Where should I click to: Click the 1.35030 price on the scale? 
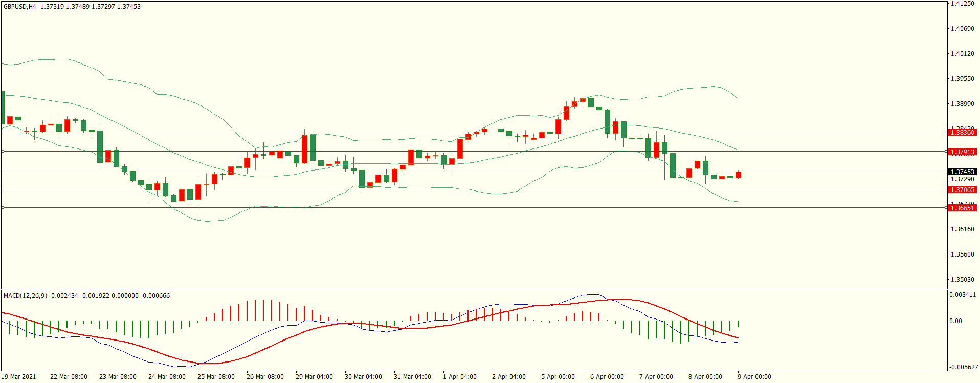pyautogui.click(x=962, y=280)
